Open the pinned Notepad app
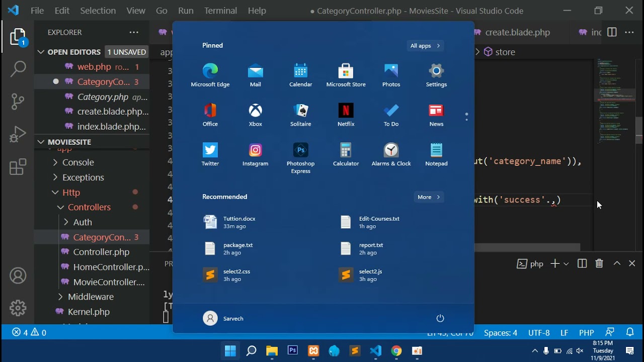The height and width of the screenshot is (362, 644). [436, 154]
